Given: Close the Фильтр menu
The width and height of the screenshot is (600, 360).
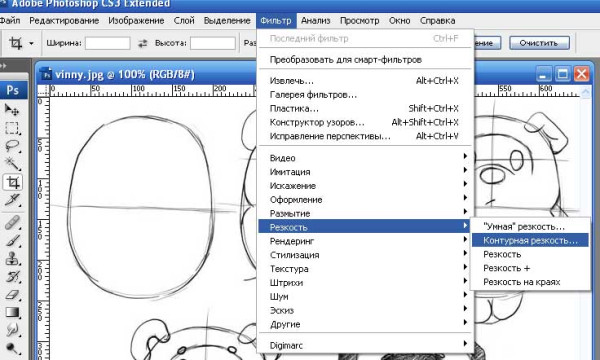Looking at the screenshot, I should [276, 21].
